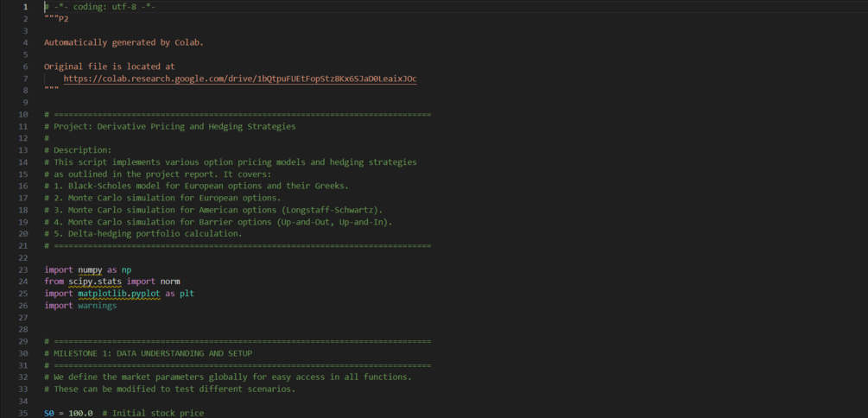
Task: Click the 'norm' imported name
Action: click(170, 282)
